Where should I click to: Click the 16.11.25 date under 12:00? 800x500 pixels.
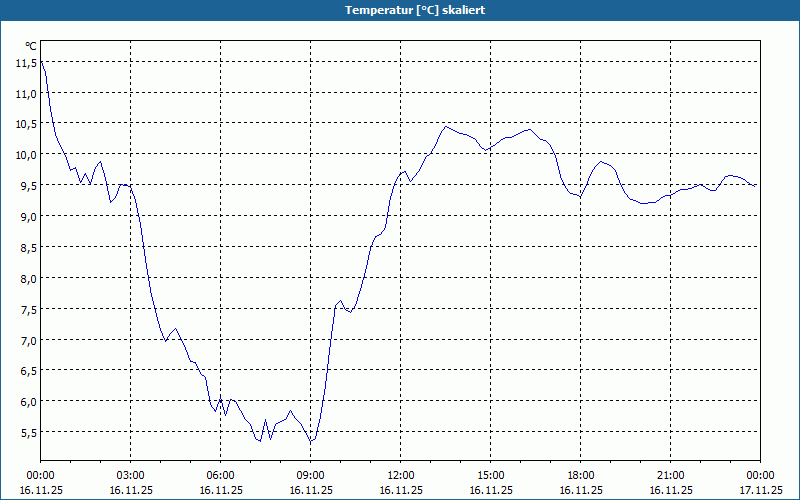point(401,490)
